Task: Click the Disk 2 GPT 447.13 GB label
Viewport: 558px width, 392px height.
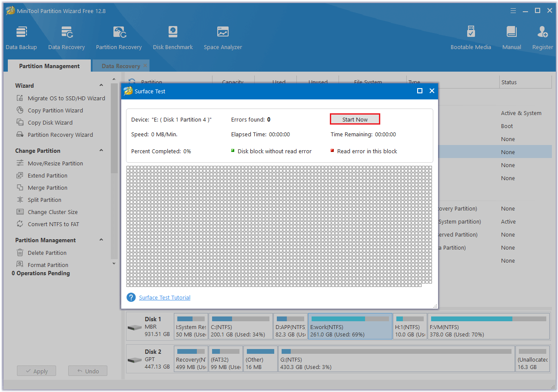Action: coord(157,359)
